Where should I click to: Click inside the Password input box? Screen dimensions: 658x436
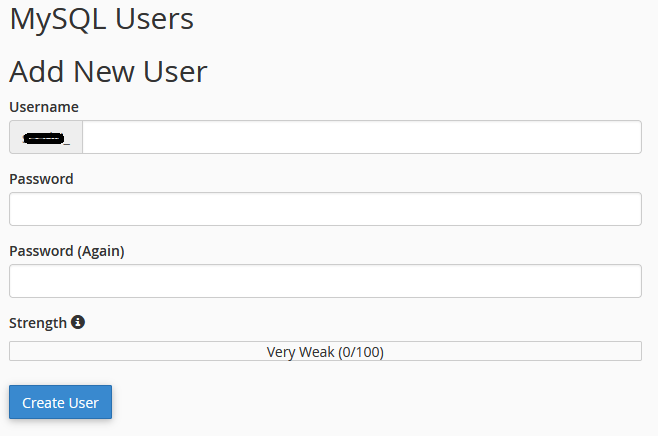[325, 209]
